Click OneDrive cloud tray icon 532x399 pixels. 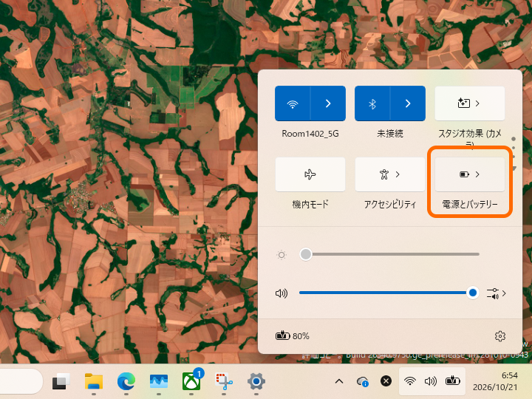point(363,382)
